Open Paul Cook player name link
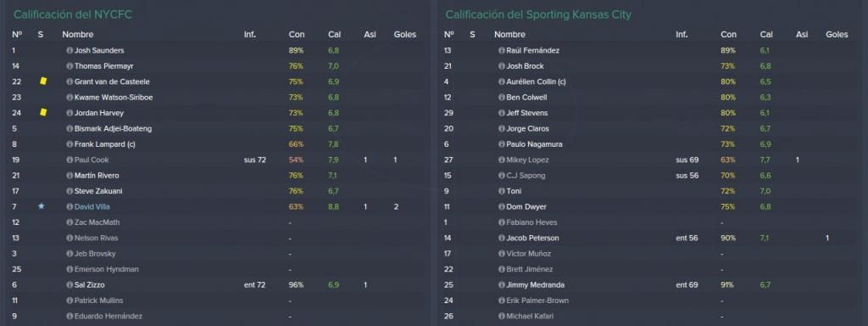This screenshot has width=868, height=326. [x=92, y=160]
